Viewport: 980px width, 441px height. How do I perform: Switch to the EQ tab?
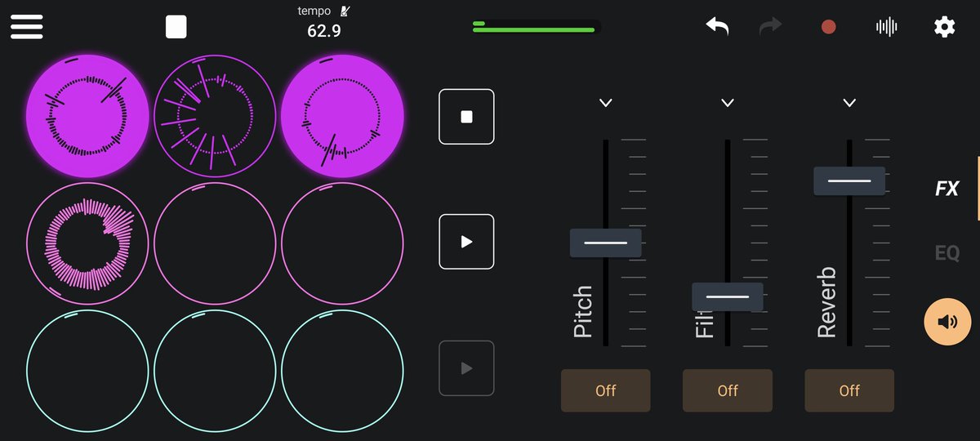(947, 253)
